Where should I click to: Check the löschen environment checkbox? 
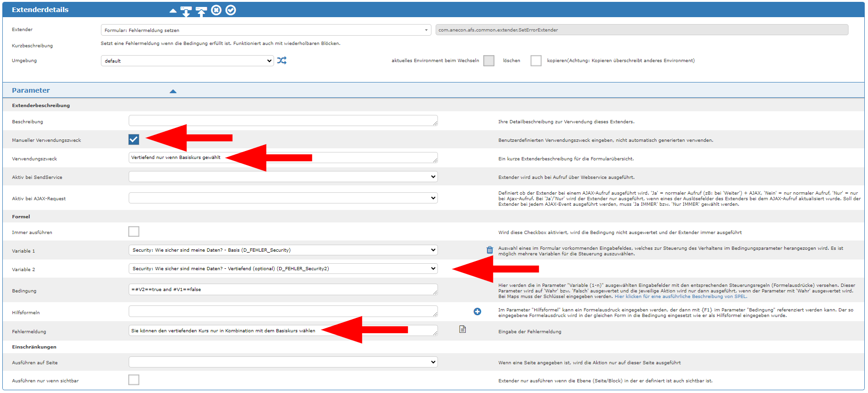536,61
